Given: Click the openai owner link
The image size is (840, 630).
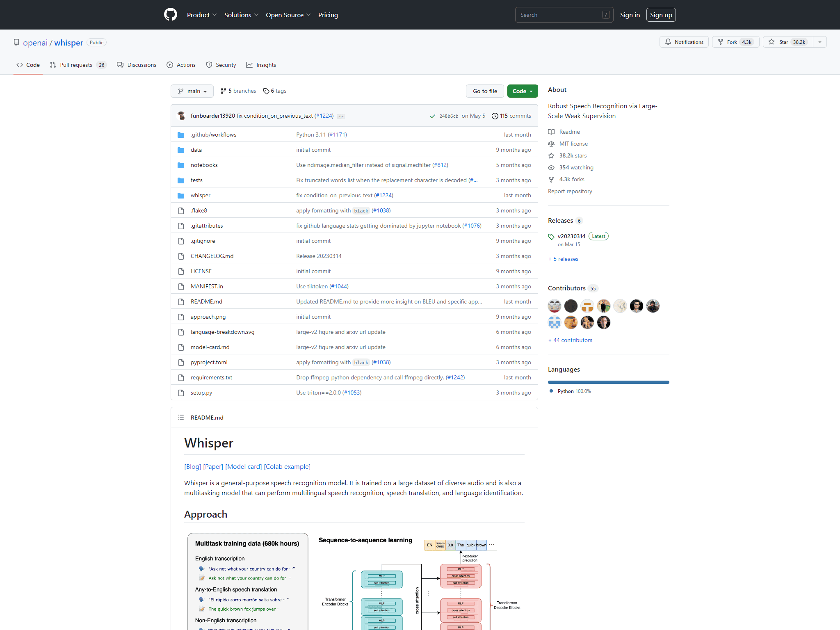Looking at the screenshot, I should [35, 43].
